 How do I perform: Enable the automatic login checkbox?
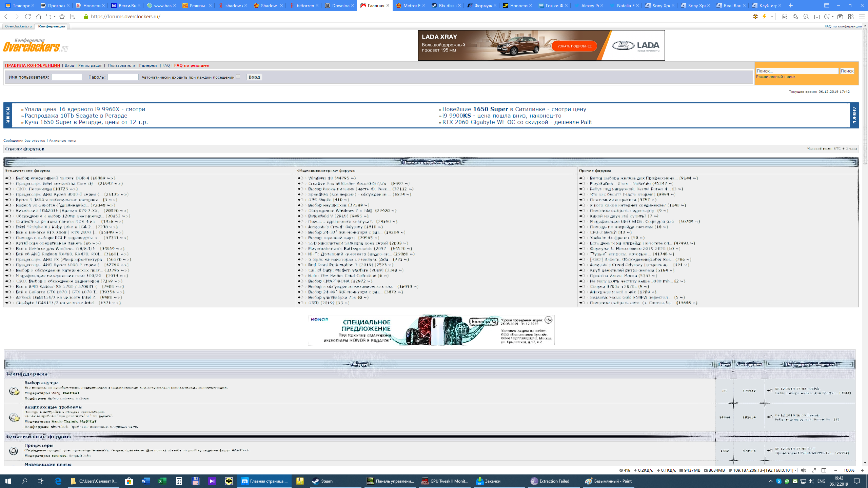pos(238,77)
